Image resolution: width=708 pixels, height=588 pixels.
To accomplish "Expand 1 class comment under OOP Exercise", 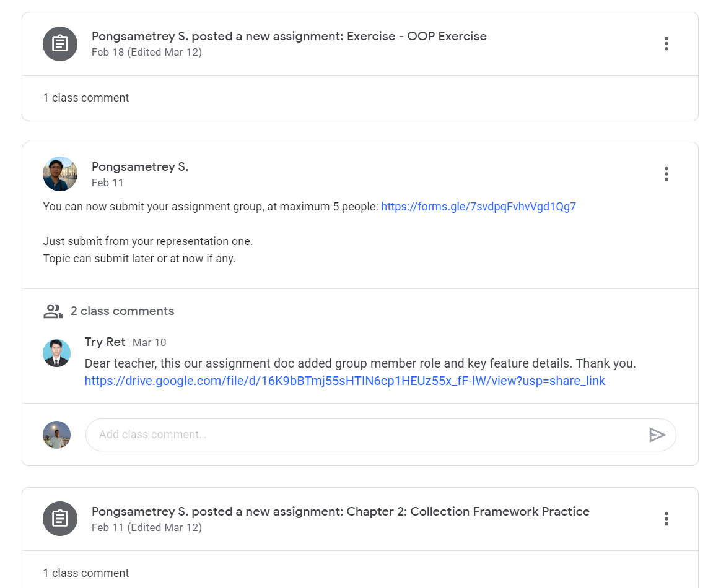I will pyautogui.click(x=85, y=97).
